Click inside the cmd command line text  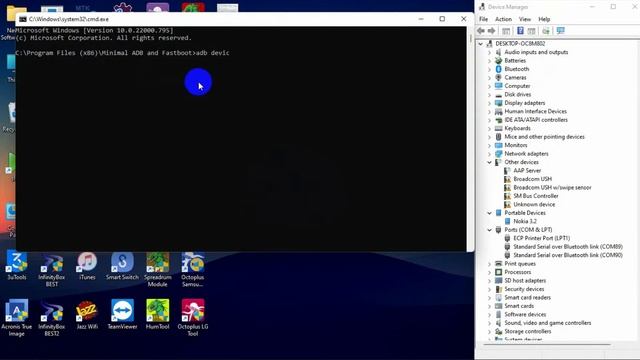tap(122, 53)
